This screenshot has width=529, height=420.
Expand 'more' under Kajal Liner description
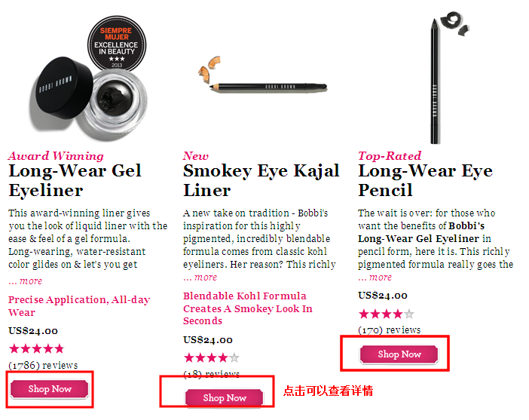(x=200, y=277)
